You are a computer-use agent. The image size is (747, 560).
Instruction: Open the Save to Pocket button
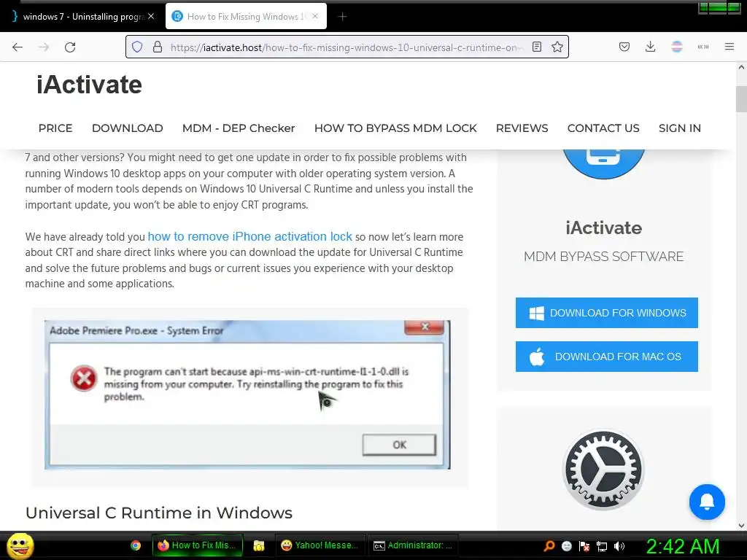624,47
